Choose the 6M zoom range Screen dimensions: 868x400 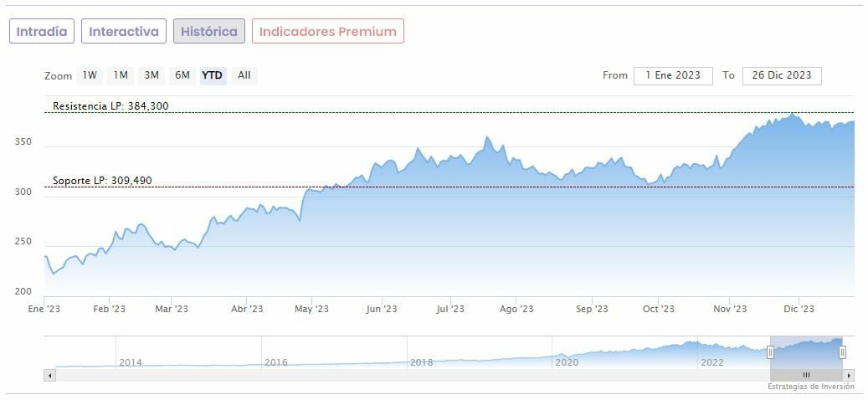[x=182, y=75]
